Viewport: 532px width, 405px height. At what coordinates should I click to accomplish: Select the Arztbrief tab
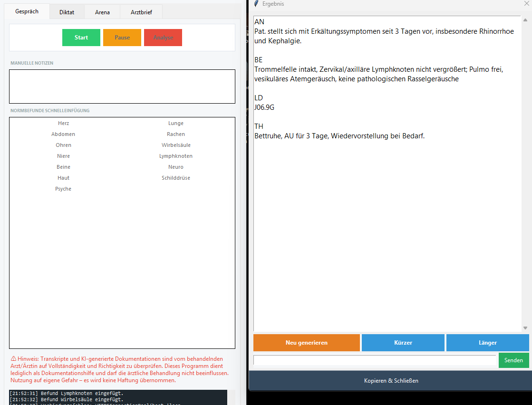pyautogui.click(x=141, y=12)
